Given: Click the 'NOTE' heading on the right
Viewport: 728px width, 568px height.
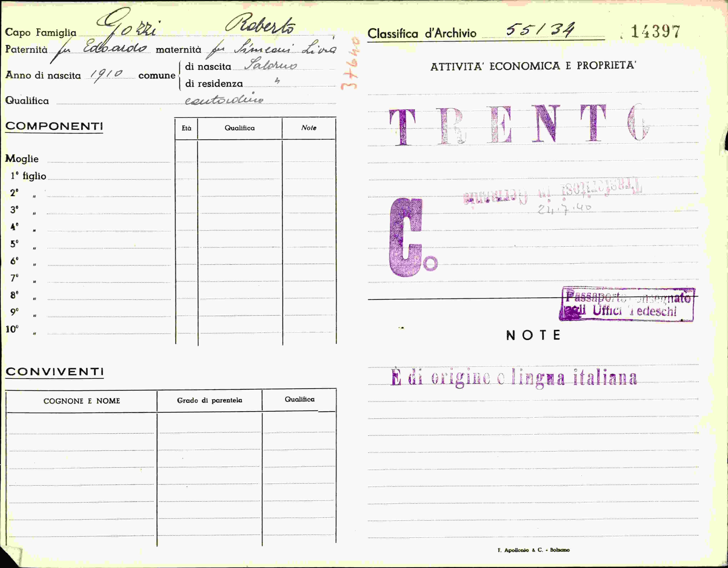Looking at the screenshot, I should coord(533,335).
